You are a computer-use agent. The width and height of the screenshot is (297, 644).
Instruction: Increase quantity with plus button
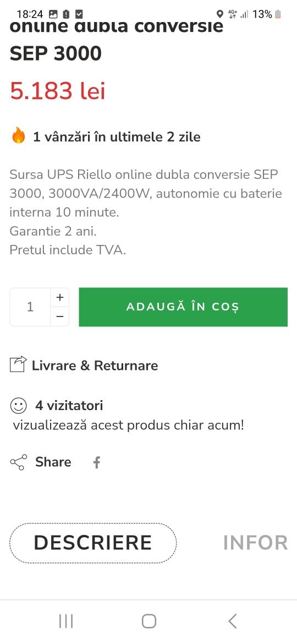[60, 297]
